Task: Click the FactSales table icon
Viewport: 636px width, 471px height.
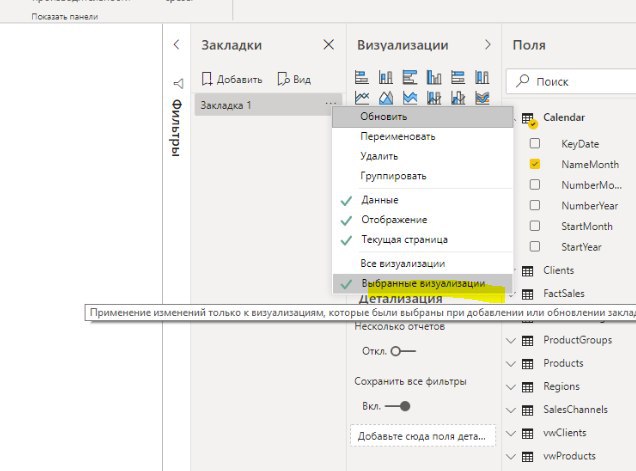Action: (527, 294)
